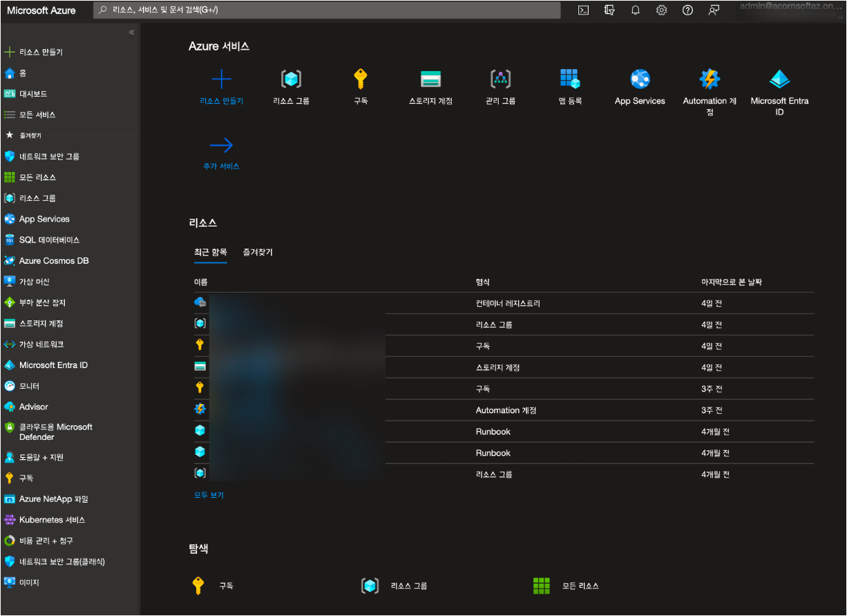Show notifications with the bell icon

[x=636, y=10]
